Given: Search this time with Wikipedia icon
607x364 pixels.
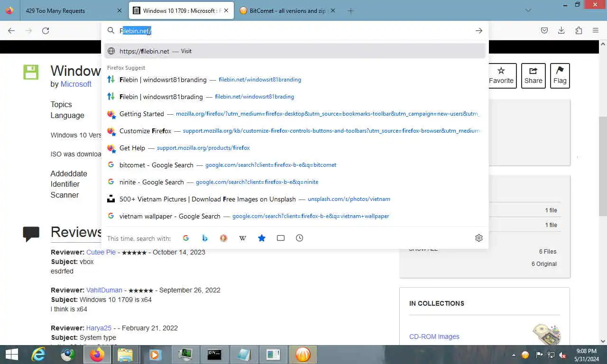Looking at the screenshot, I should click(243, 238).
